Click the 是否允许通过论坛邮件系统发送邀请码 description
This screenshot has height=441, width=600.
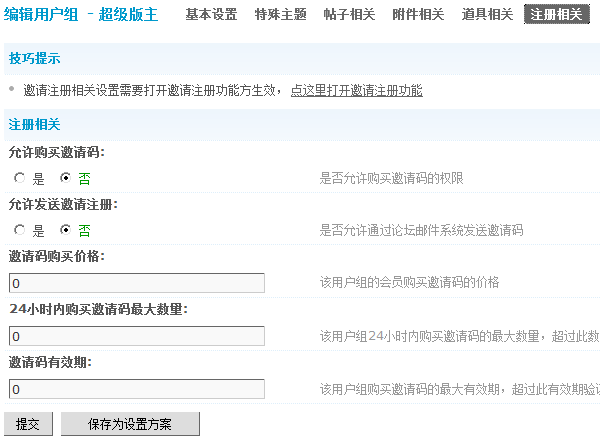[421, 230]
